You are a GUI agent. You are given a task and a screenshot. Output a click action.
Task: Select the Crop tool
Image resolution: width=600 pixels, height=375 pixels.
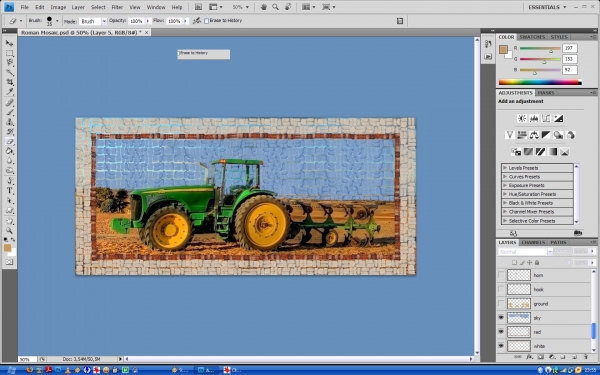coord(10,82)
